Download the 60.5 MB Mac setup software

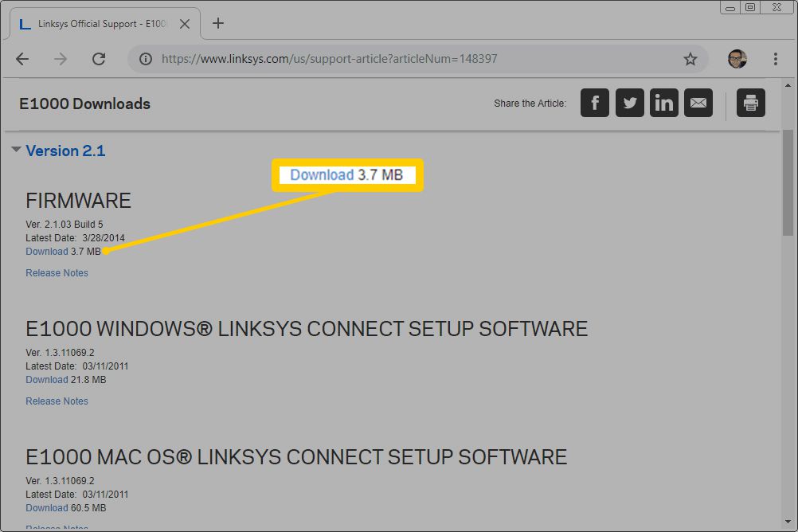47,508
